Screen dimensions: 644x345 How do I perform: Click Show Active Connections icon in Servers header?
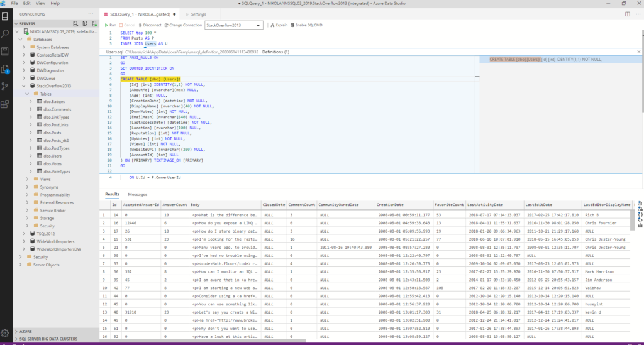pos(94,24)
